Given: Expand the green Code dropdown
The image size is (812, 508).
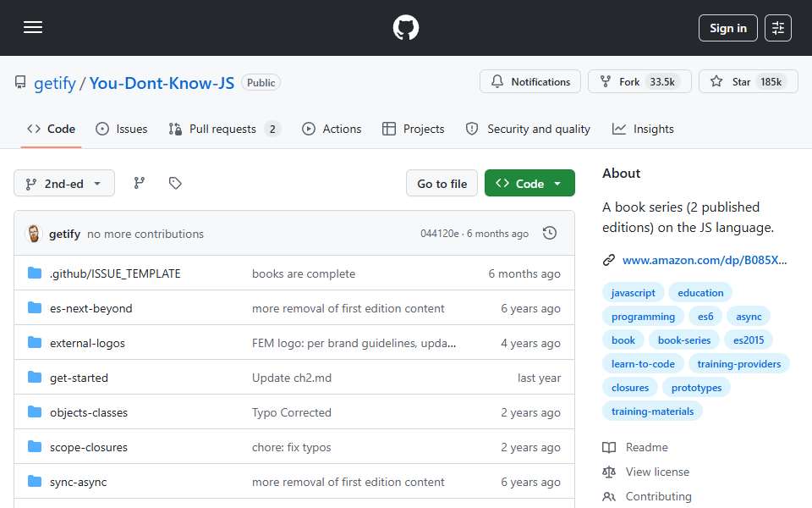Looking at the screenshot, I should [x=529, y=184].
